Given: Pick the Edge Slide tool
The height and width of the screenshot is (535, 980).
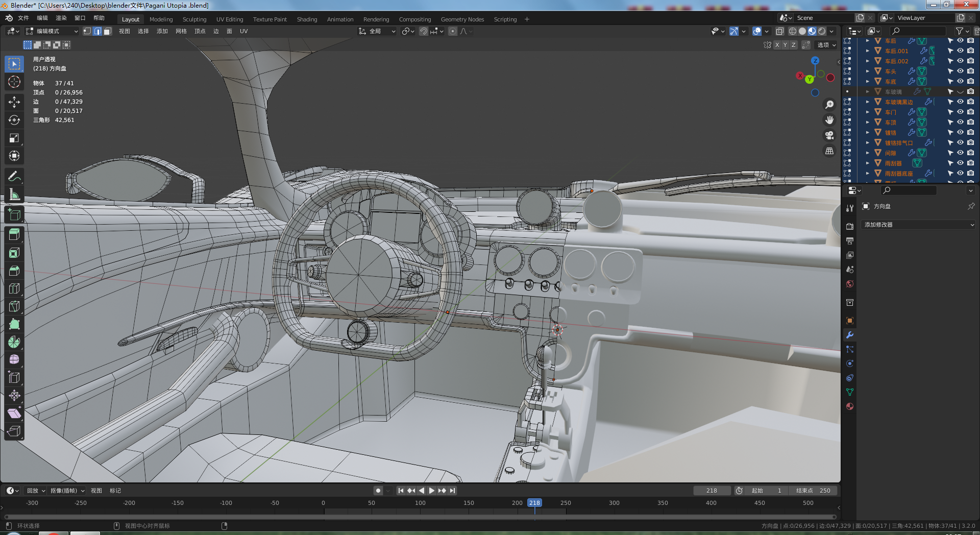Looking at the screenshot, I should (x=14, y=378).
